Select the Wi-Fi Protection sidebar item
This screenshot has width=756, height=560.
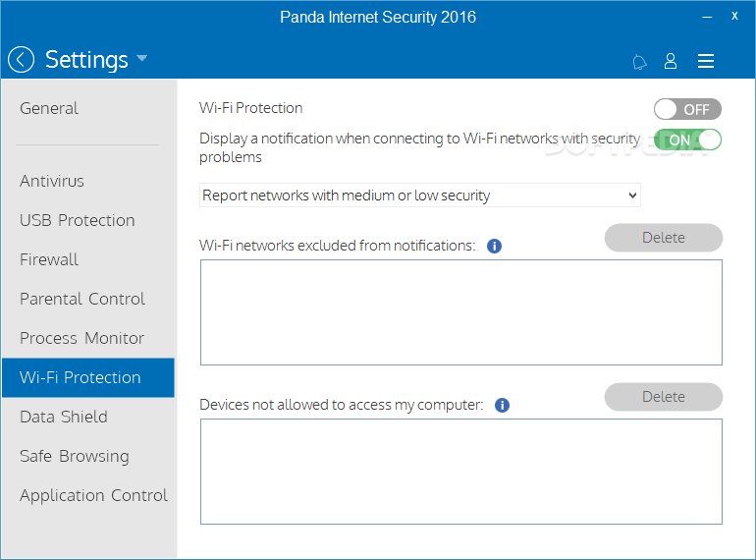[x=88, y=377]
